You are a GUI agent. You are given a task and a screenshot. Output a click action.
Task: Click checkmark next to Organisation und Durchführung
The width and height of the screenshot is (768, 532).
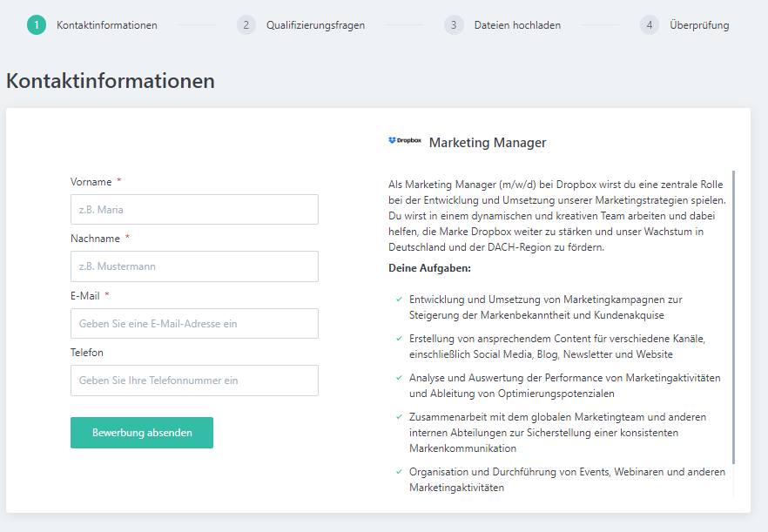pyautogui.click(x=399, y=471)
